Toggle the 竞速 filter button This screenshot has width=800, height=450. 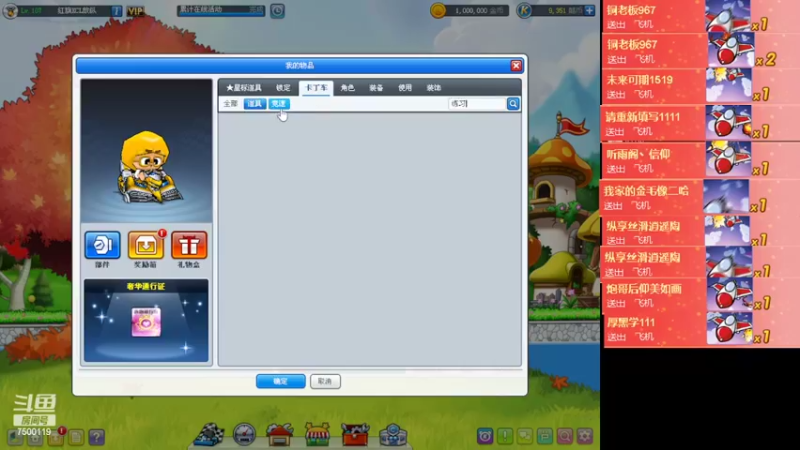point(279,104)
